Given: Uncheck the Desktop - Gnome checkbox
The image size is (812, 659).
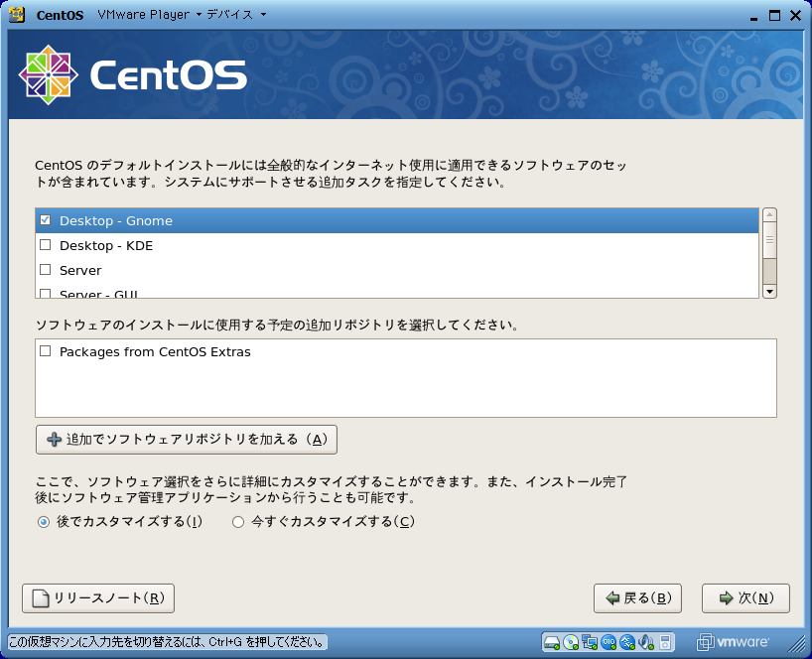Looking at the screenshot, I should (x=46, y=220).
